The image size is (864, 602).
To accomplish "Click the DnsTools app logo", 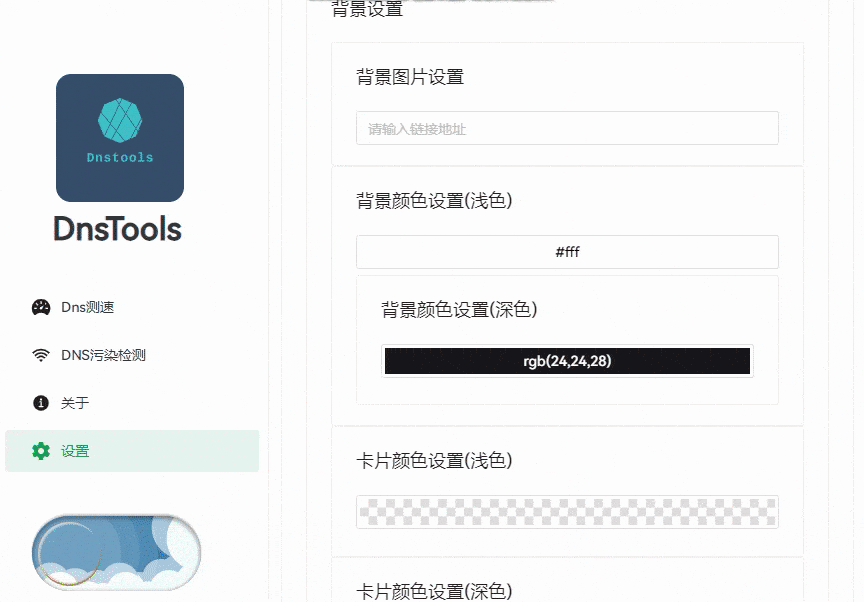I will tap(119, 138).
